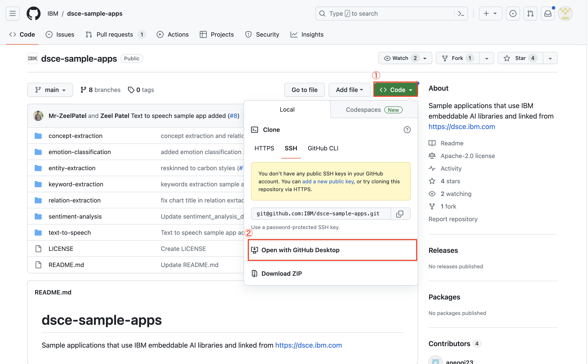This screenshot has height=364, width=588.
Task: Select the HTTPS clone tab
Action: 264,148
